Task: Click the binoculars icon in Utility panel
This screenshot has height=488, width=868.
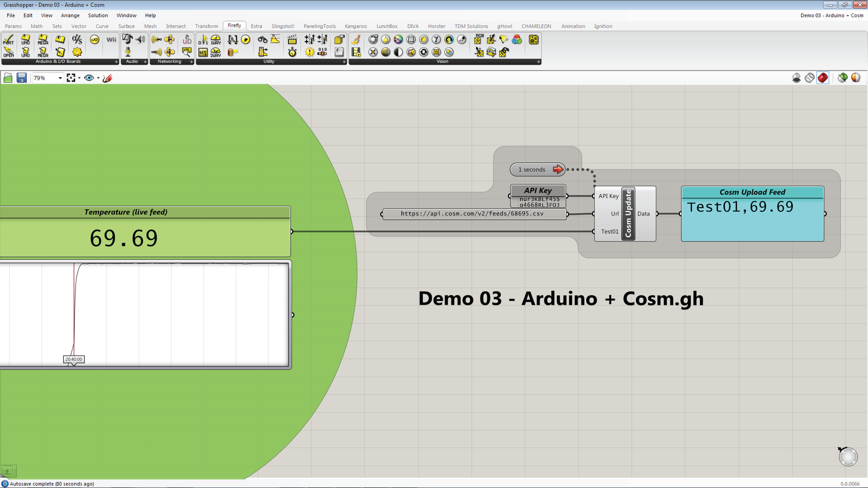Action: click(262, 40)
